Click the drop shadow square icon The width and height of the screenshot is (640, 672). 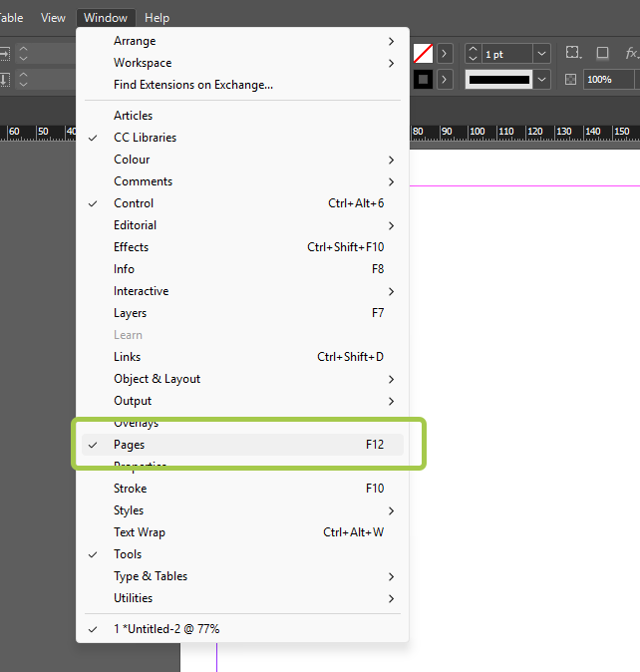(603, 53)
